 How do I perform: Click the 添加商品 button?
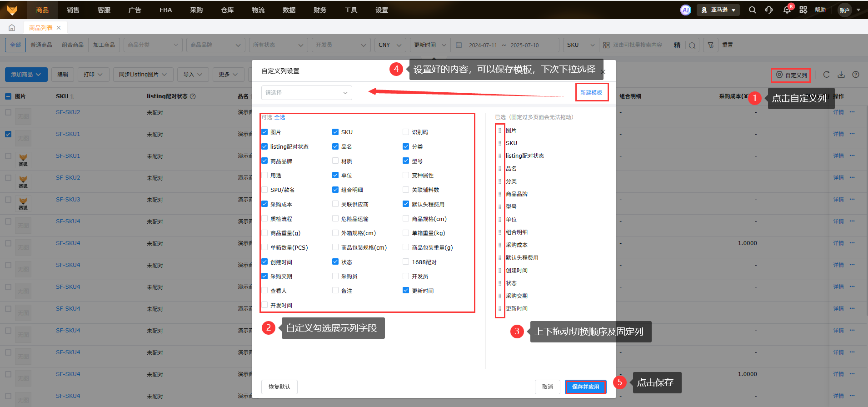coord(26,75)
